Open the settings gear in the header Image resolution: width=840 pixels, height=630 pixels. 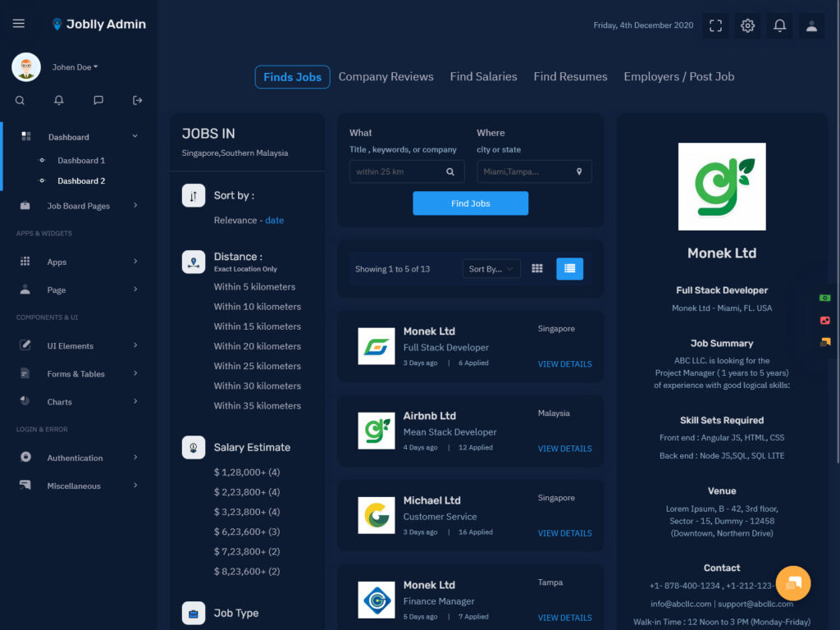click(747, 25)
